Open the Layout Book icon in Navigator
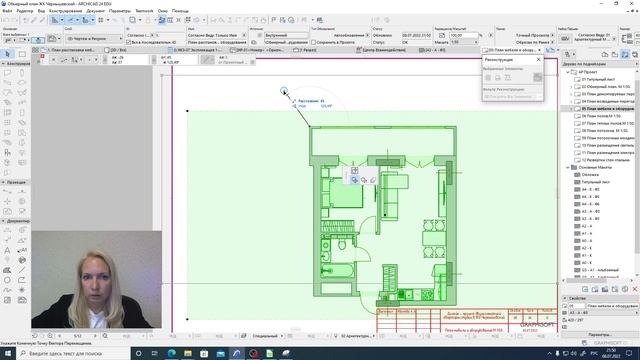The height and width of the screenshot is (360, 640). point(625,54)
